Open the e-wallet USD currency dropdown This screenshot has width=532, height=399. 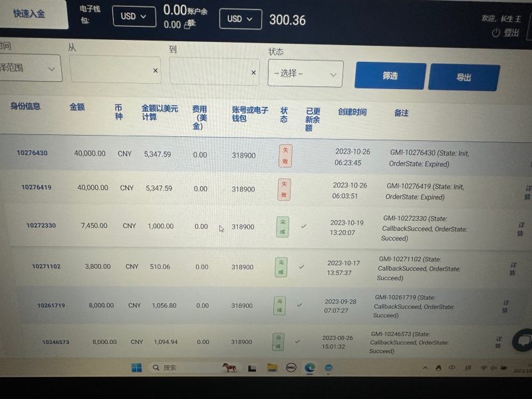pos(134,16)
